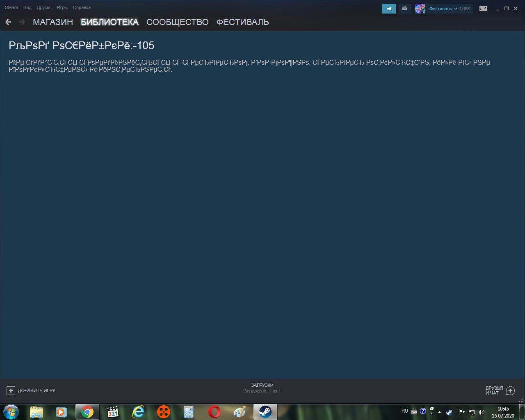
Task: Open the Steam menu
Action: point(11,7)
